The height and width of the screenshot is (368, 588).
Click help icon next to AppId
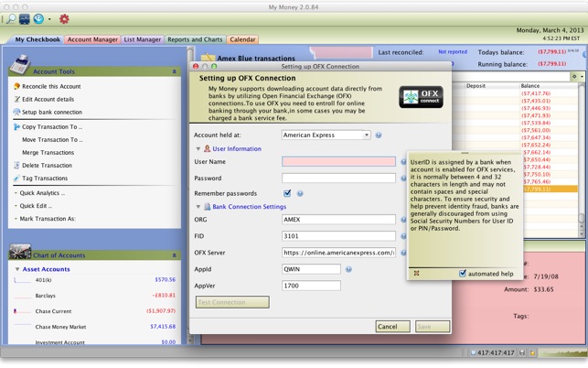click(x=348, y=269)
